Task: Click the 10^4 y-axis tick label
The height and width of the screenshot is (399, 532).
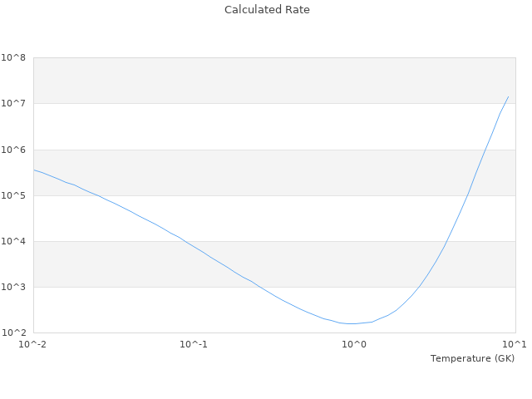Action: click(x=13, y=241)
